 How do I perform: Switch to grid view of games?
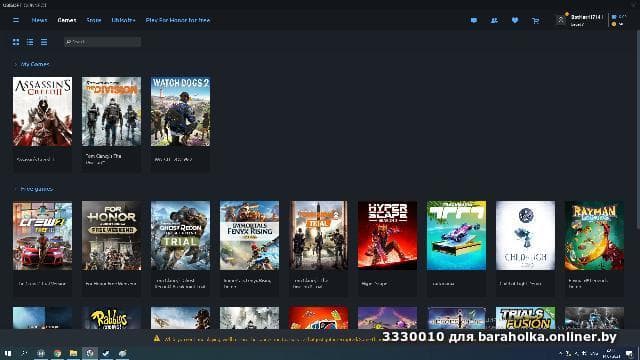click(x=16, y=42)
